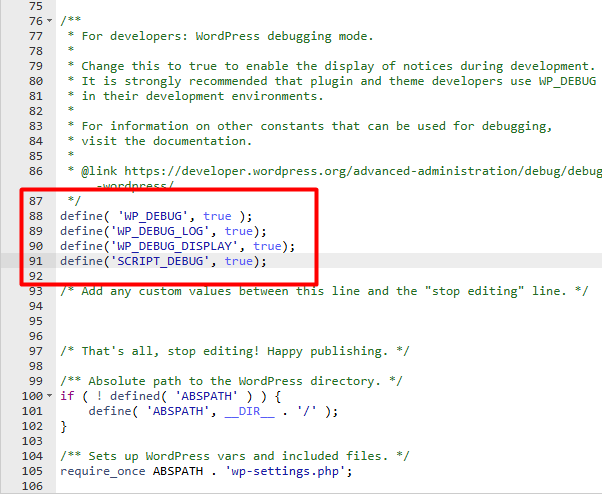The width and height of the screenshot is (602, 496).
Task: Click the "For developers: WordPress debugging mode" comment
Action: pos(225,36)
